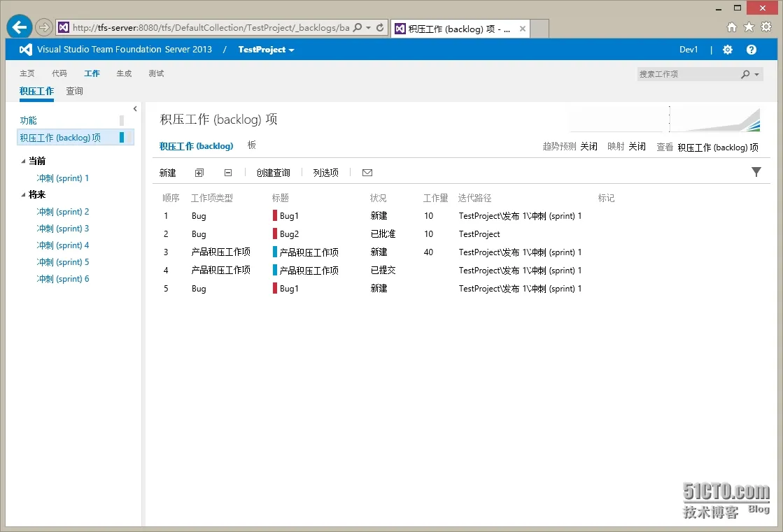Open the 测试 hub tab

(156, 73)
